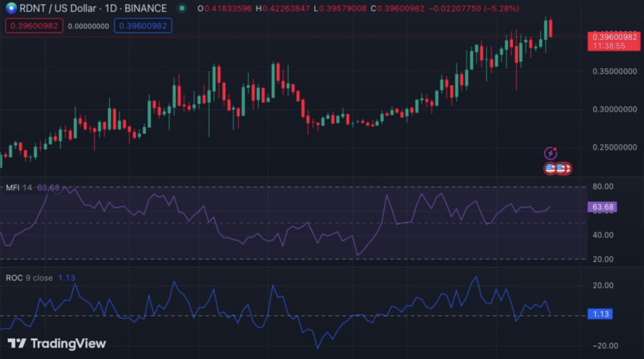Screen dimensions: 644x359
Task: Click the purple 63.68 MFI axis label
Action: [x=602, y=207]
